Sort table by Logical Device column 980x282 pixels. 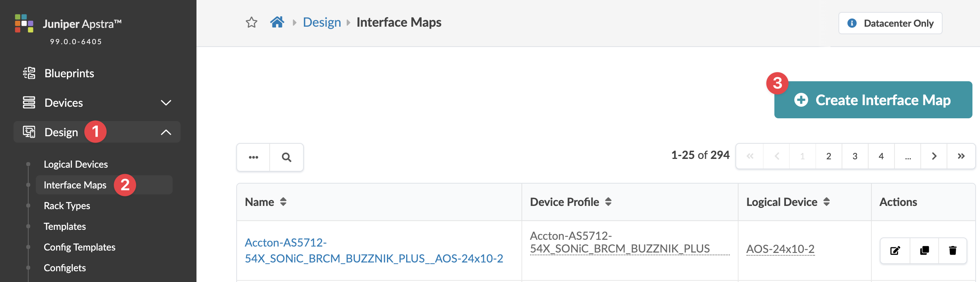click(826, 202)
